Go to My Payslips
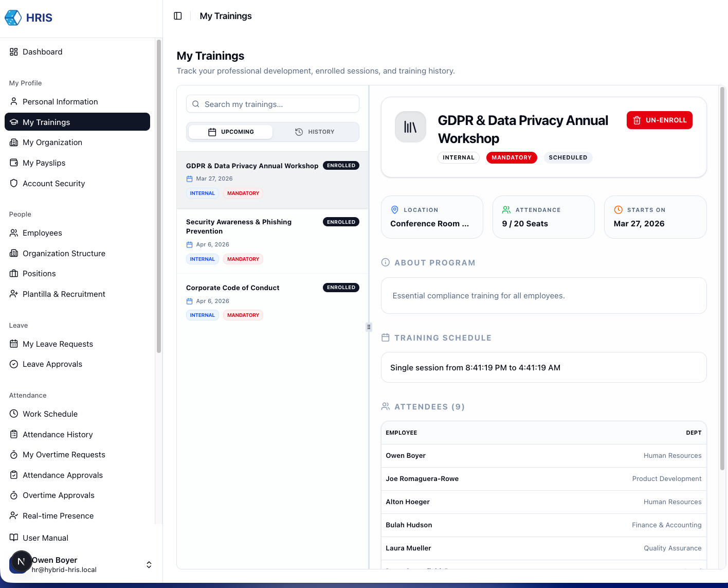 click(44, 163)
